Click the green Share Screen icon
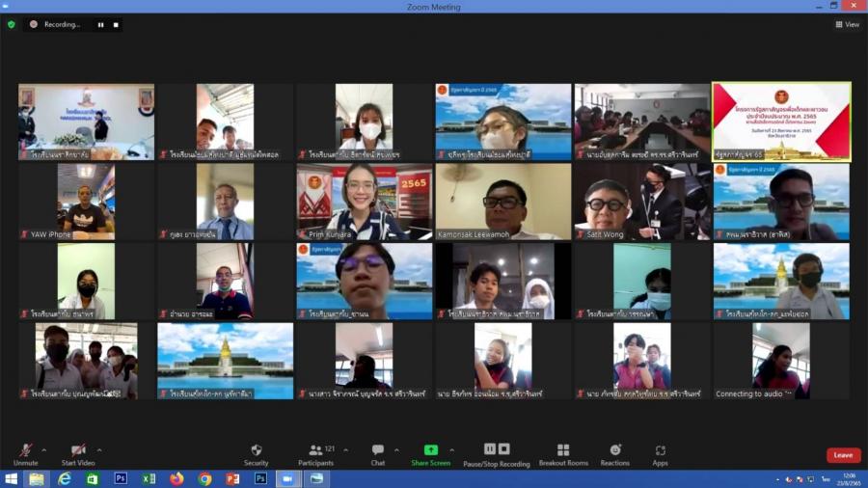The image size is (868, 488). click(430, 451)
